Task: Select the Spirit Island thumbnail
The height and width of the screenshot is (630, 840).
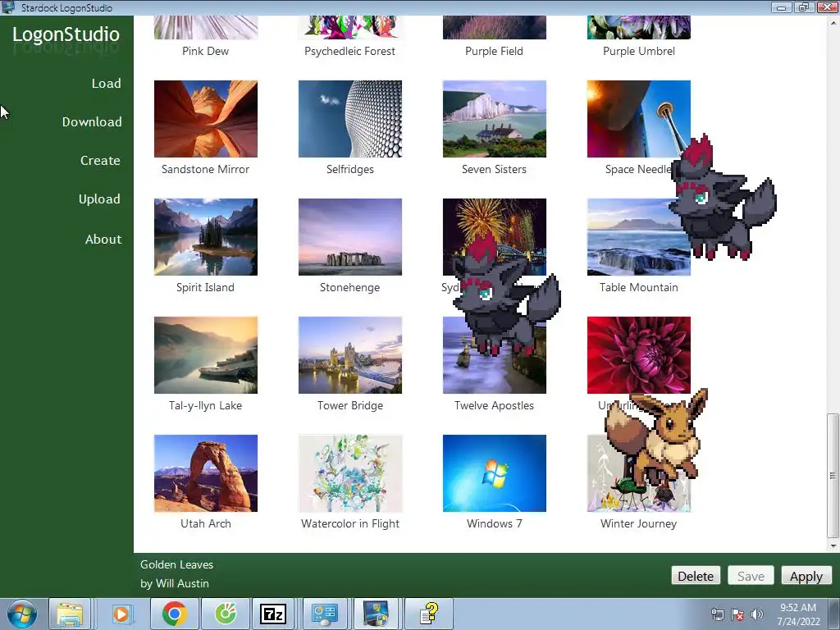Action: pos(206,237)
